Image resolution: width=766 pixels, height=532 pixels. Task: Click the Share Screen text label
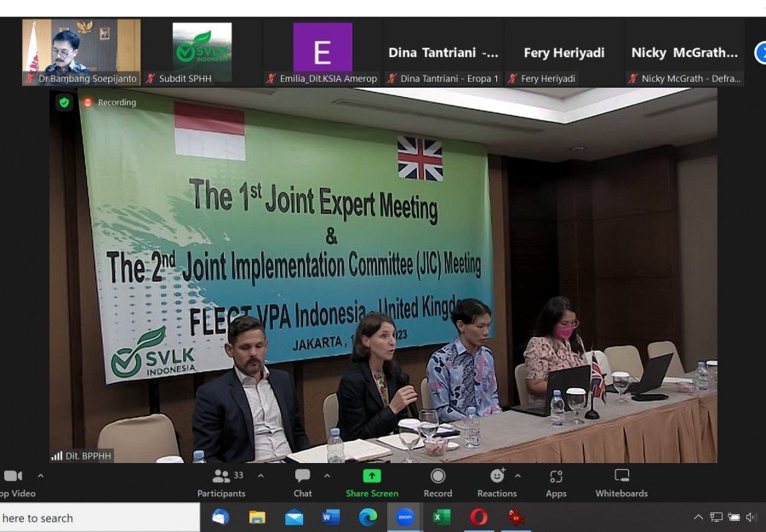(372, 494)
